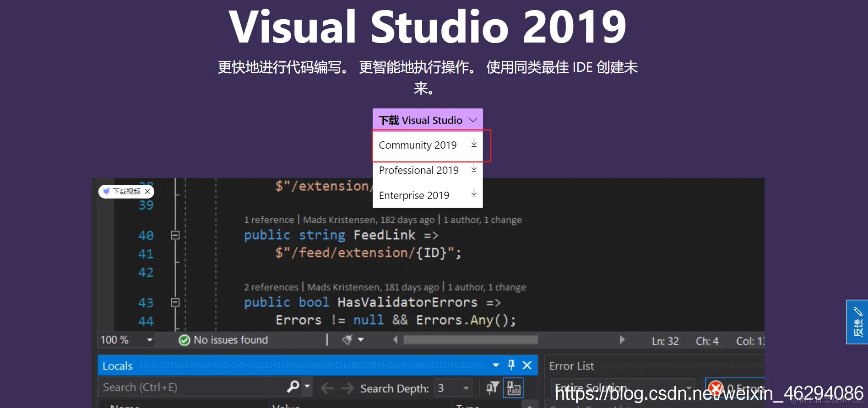Click the horizontal scrollbar left arrow

(x=395, y=339)
